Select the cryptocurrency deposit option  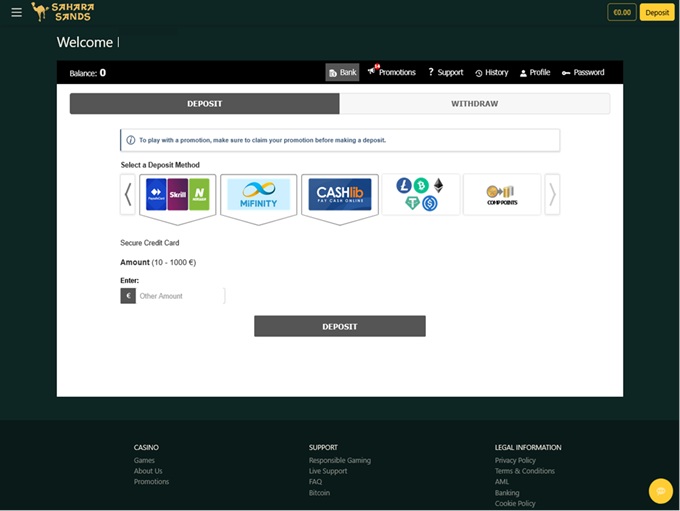pyautogui.click(x=420, y=194)
